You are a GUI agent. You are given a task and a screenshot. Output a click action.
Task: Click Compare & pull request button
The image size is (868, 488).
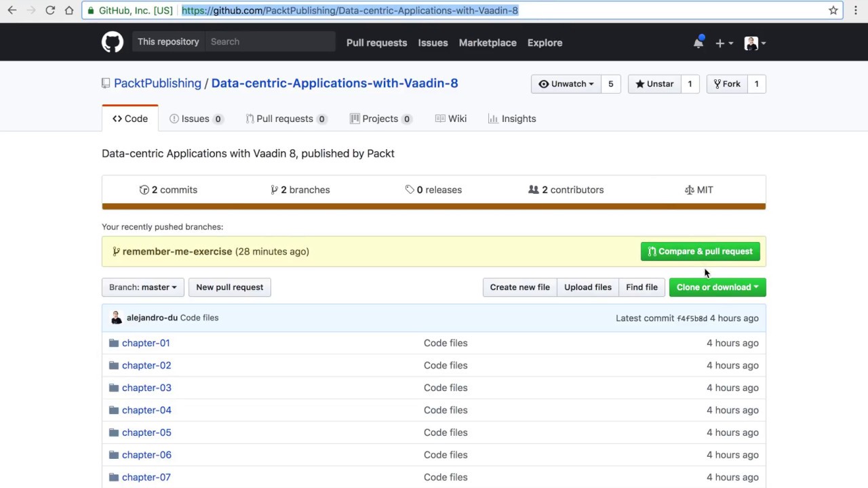pos(700,251)
